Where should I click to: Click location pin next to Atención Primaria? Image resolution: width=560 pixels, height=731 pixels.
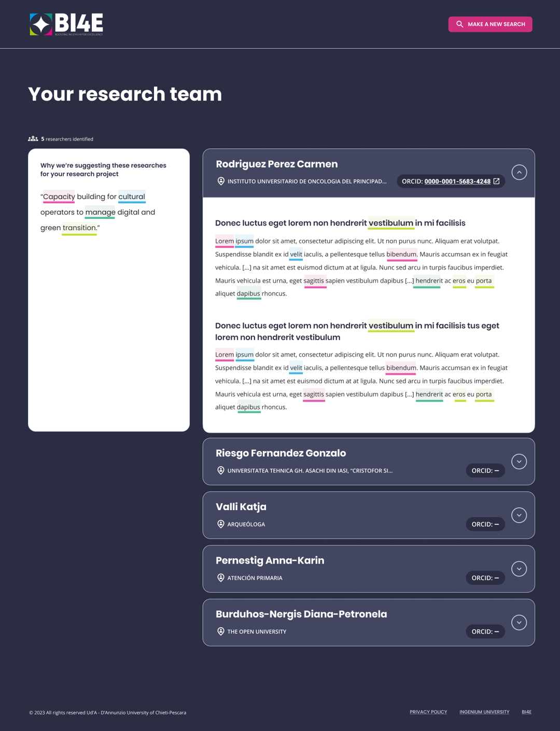pos(221,578)
